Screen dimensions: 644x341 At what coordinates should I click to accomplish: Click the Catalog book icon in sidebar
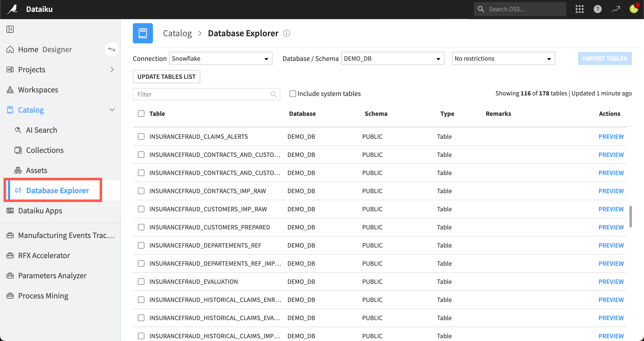point(10,110)
